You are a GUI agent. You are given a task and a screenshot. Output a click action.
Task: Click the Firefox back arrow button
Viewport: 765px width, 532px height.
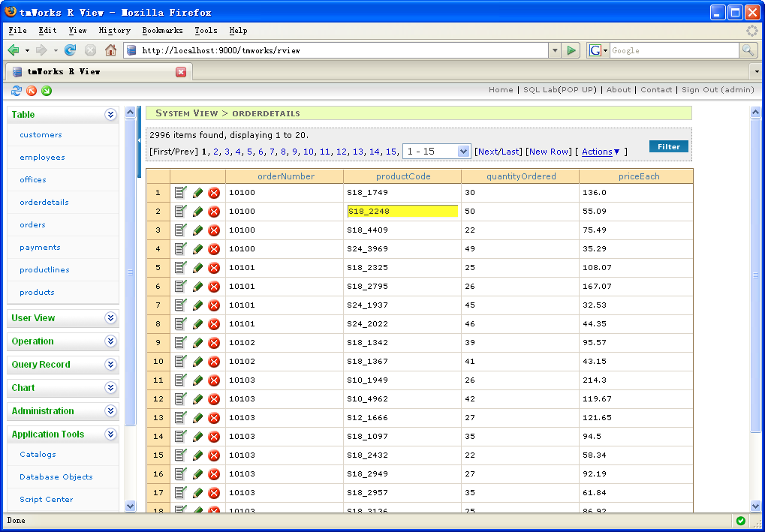point(14,50)
